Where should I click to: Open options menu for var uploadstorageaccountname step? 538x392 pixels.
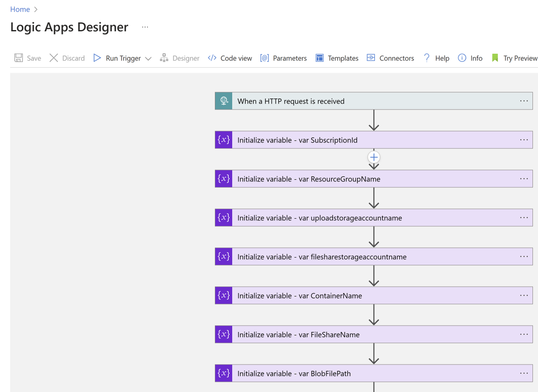(x=524, y=218)
